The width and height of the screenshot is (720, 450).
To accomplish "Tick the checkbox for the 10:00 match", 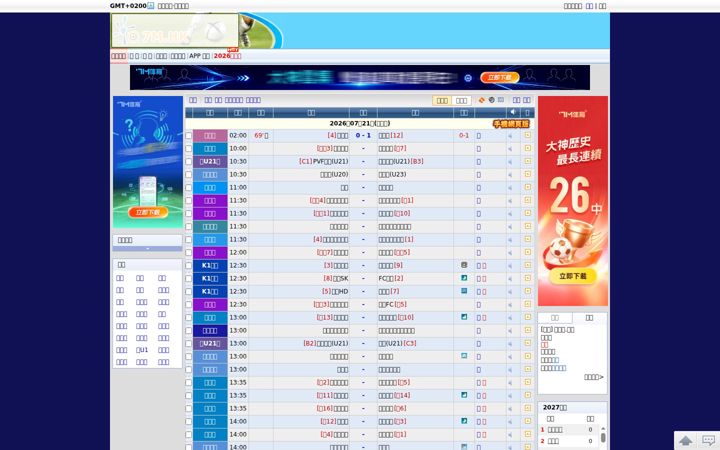I will (188, 148).
